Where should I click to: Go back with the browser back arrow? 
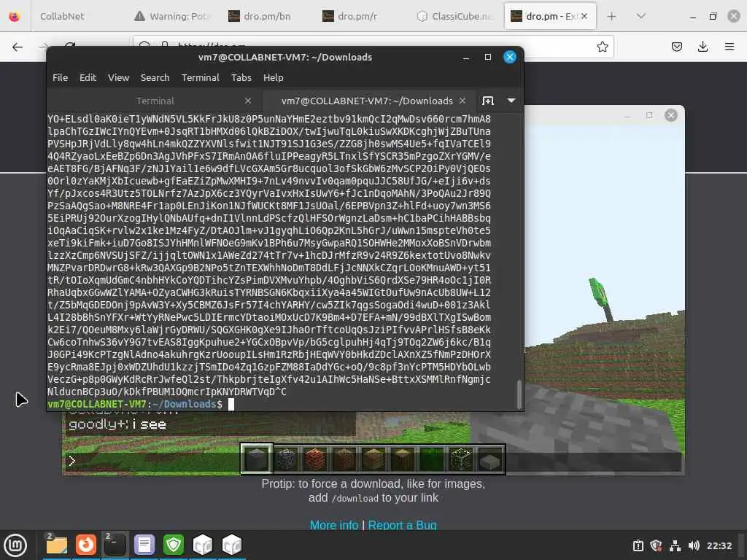pos(18,47)
